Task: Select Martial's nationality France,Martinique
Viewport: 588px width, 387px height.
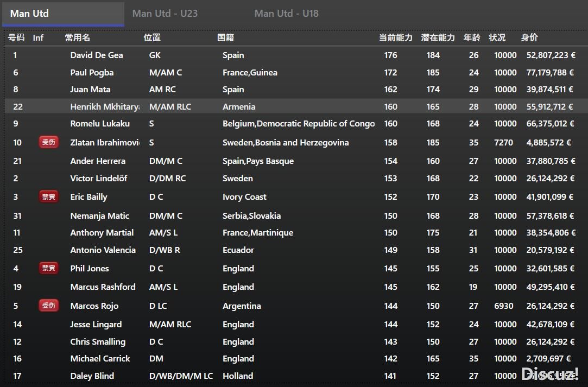Action: tap(258, 232)
